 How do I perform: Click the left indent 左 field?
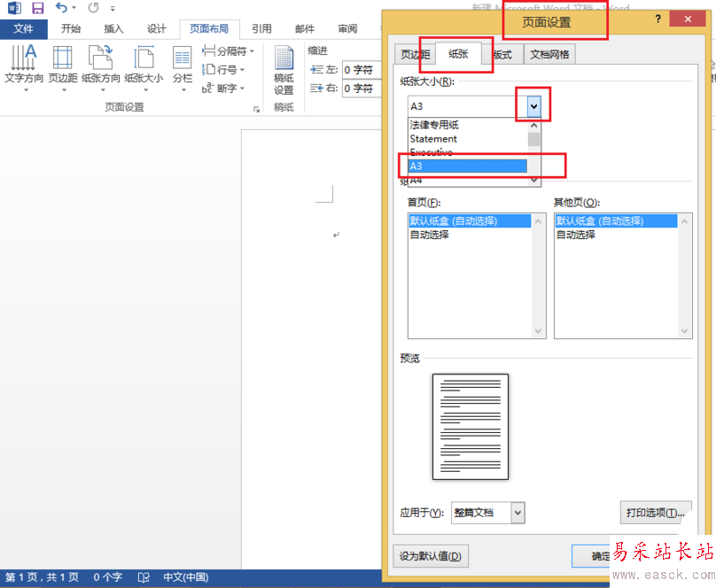point(362,70)
